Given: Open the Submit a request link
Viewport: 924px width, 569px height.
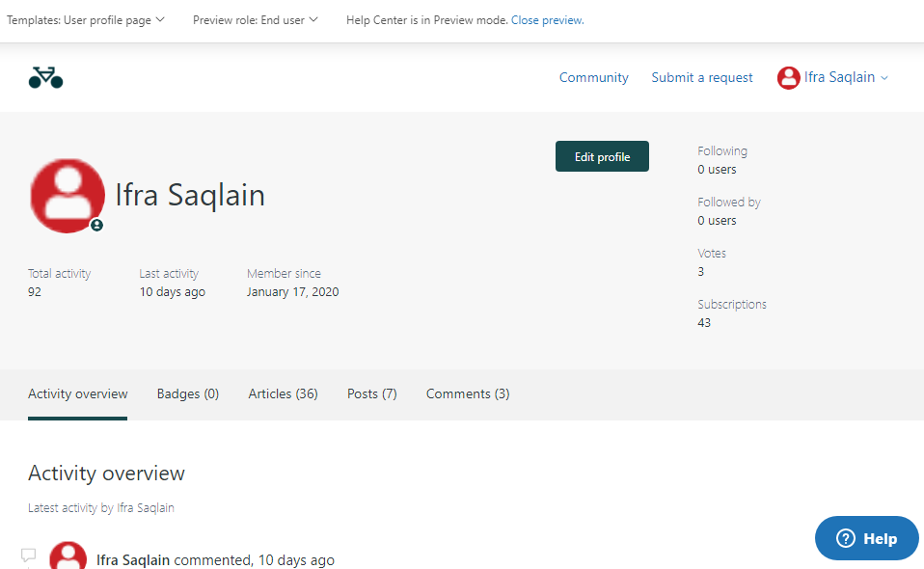Looking at the screenshot, I should coord(701,78).
